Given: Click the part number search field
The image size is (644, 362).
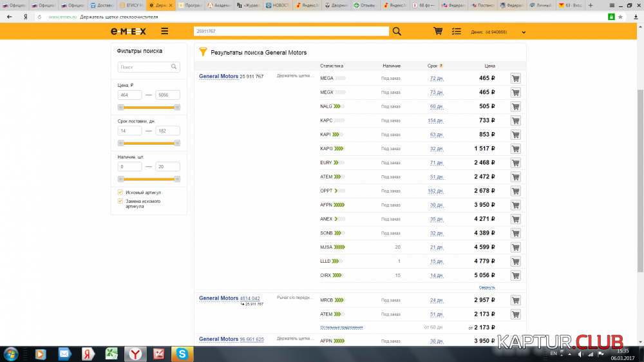Looking at the screenshot, I should click(x=291, y=31).
